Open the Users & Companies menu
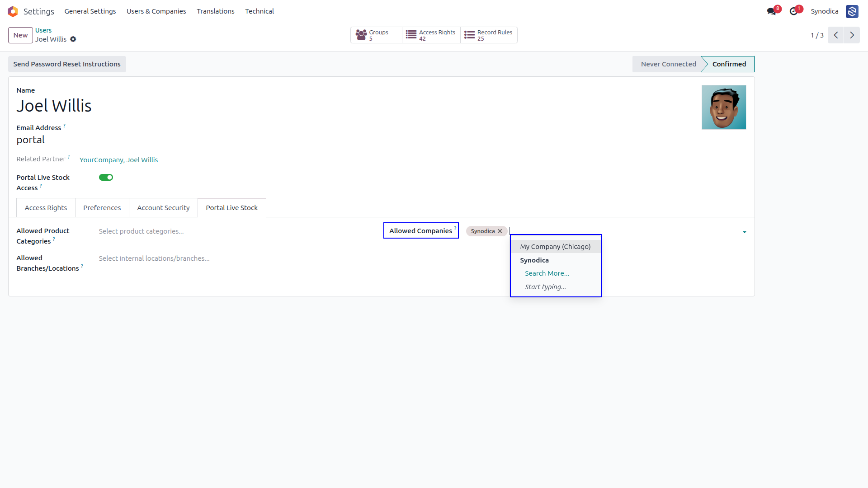The image size is (868, 488). click(x=156, y=11)
